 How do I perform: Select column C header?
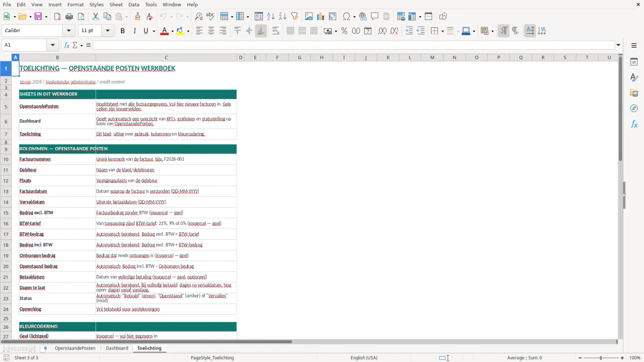coord(166,57)
